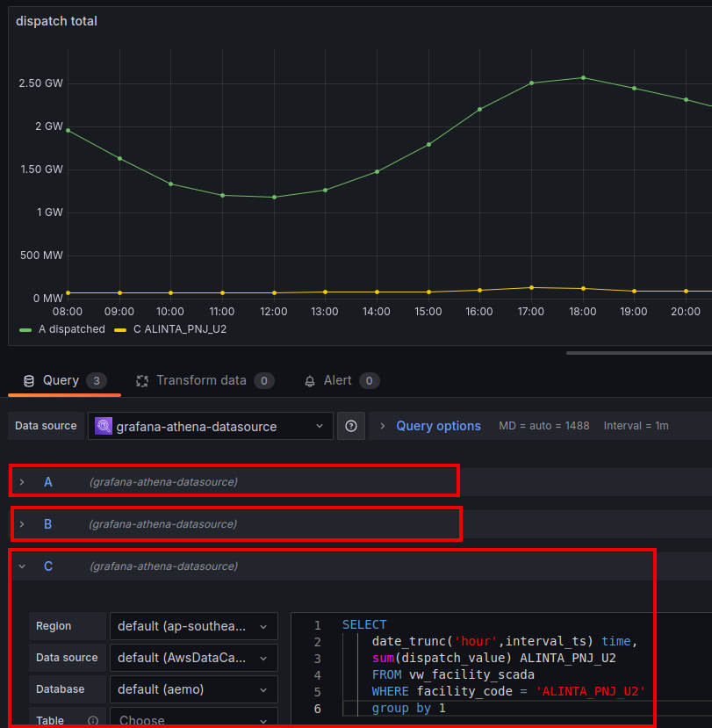This screenshot has height=728, width=712.
Task: Collapse query C row
Action: click(22, 566)
